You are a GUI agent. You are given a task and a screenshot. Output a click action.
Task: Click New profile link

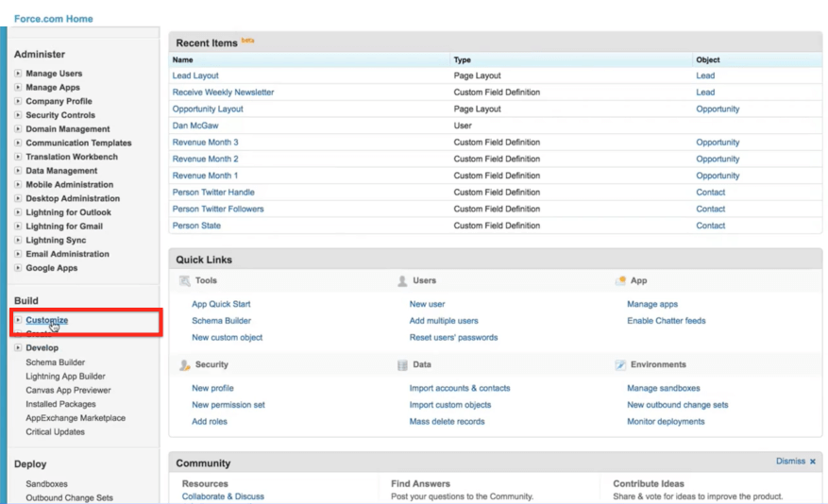[x=212, y=388]
